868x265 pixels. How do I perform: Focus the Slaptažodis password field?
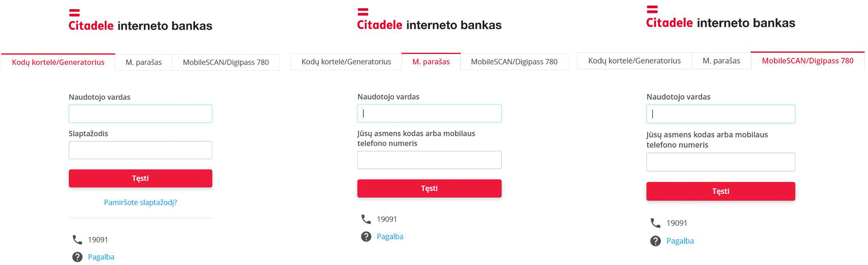click(x=140, y=150)
